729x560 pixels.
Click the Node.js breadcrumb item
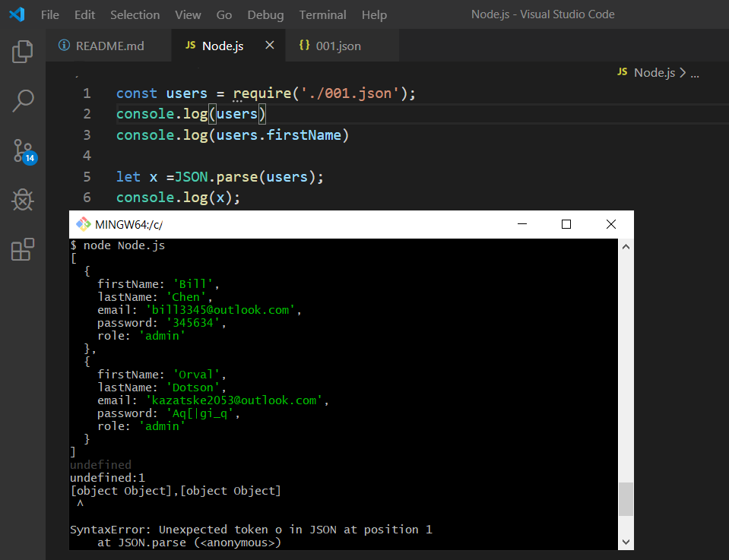click(655, 72)
